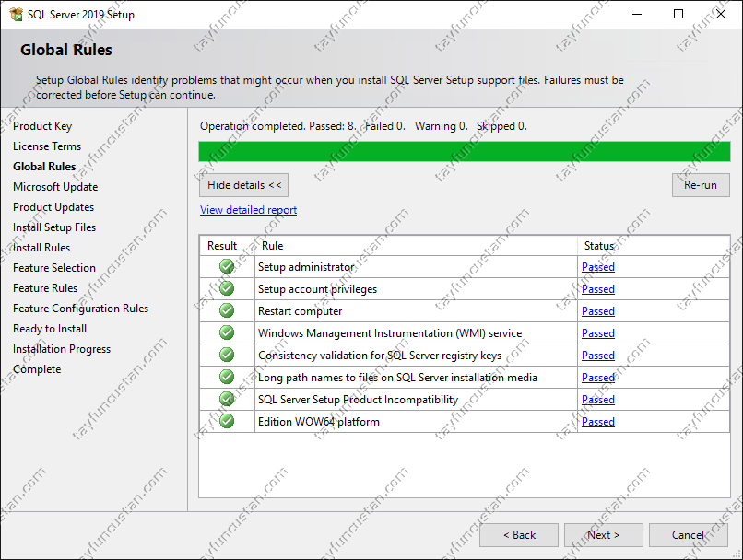This screenshot has width=743, height=560.
Task: Click the 'Setup administrator' rule text
Action: coord(306,267)
